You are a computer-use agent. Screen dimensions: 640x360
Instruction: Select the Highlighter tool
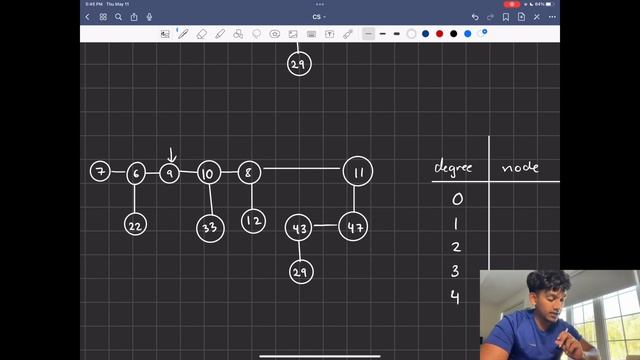click(x=220, y=34)
